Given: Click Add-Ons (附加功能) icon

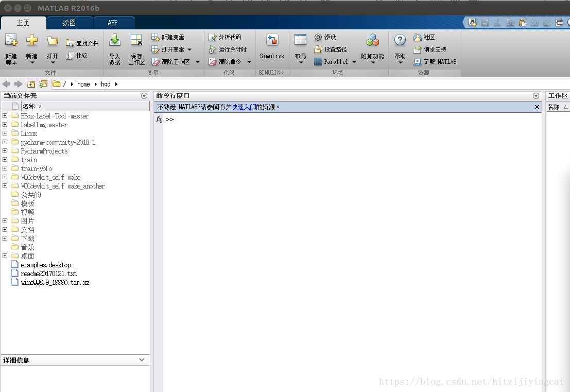Looking at the screenshot, I should (x=373, y=40).
